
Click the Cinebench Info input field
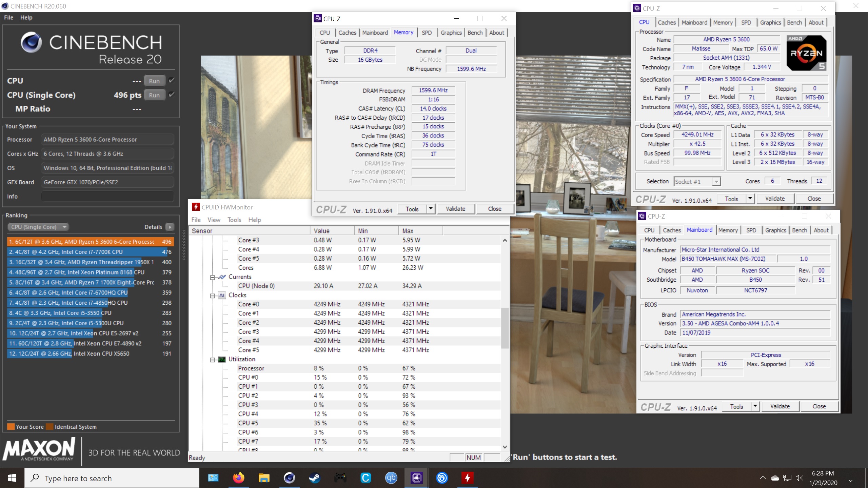click(107, 196)
